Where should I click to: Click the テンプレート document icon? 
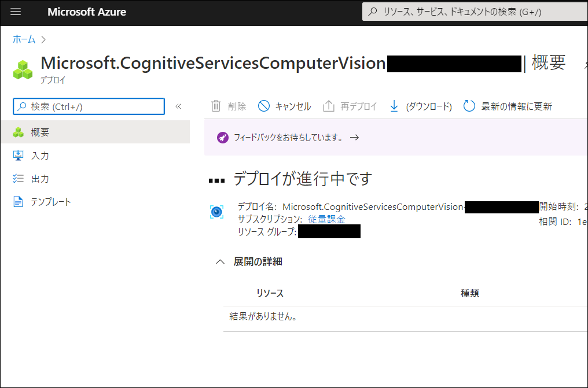point(18,202)
